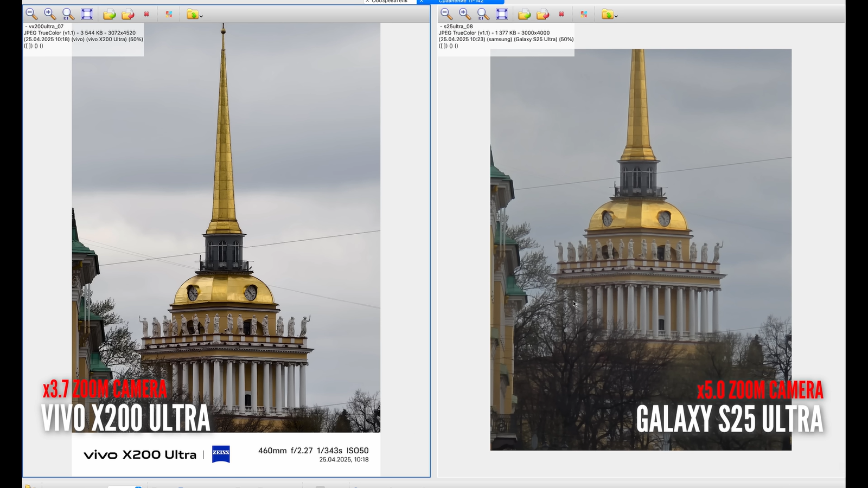Zoom in on the Galaxy S25 image
868x488 pixels.
click(x=465, y=14)
